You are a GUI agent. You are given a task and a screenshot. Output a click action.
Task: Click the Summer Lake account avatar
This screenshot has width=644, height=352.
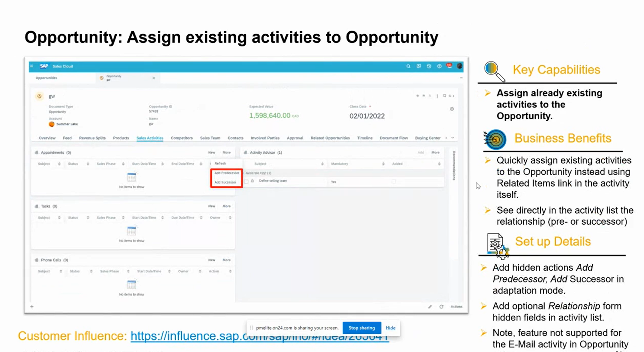click(x=52, y=124)
